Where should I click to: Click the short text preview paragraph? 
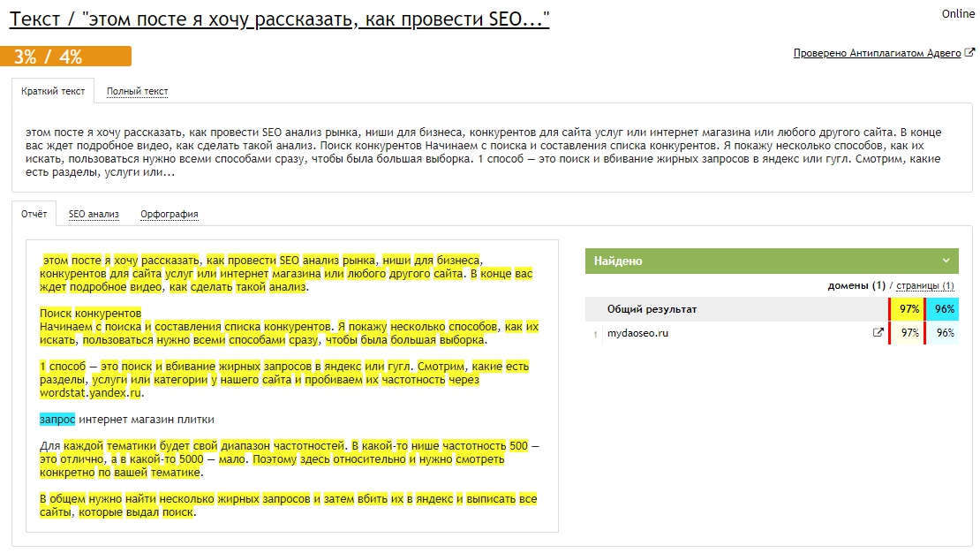tap(483, 152)
